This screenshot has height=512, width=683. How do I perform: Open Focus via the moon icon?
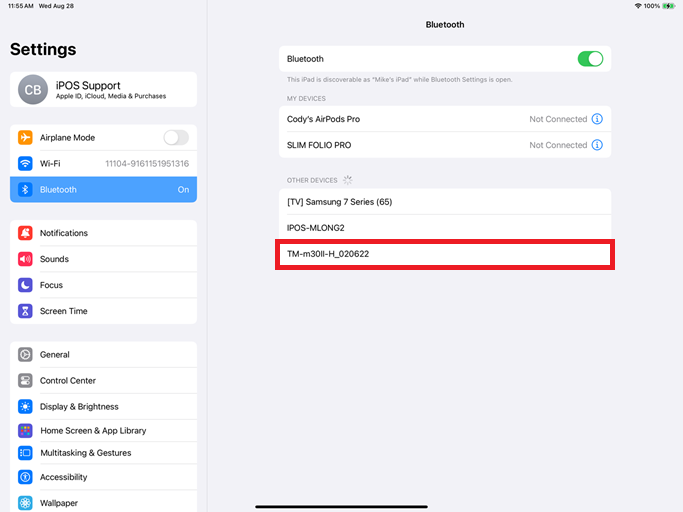[x=25, y=285]
